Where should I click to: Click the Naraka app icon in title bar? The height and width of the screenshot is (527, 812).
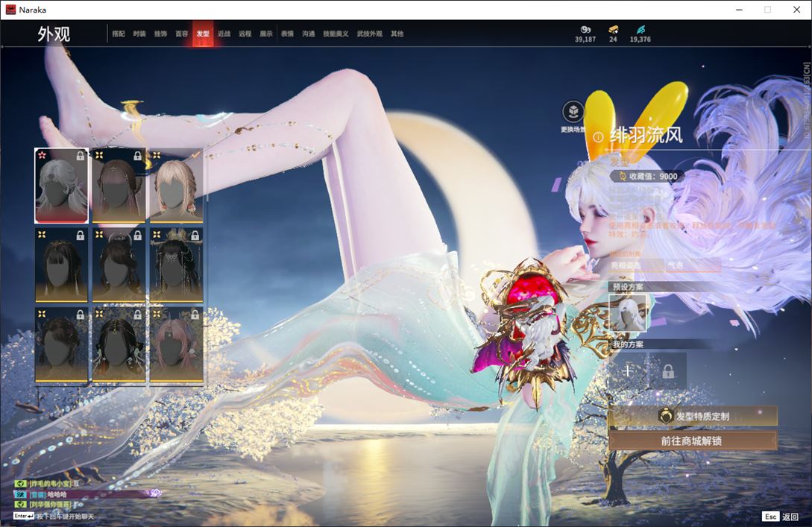pyautogui.click(x=10, y=10)
